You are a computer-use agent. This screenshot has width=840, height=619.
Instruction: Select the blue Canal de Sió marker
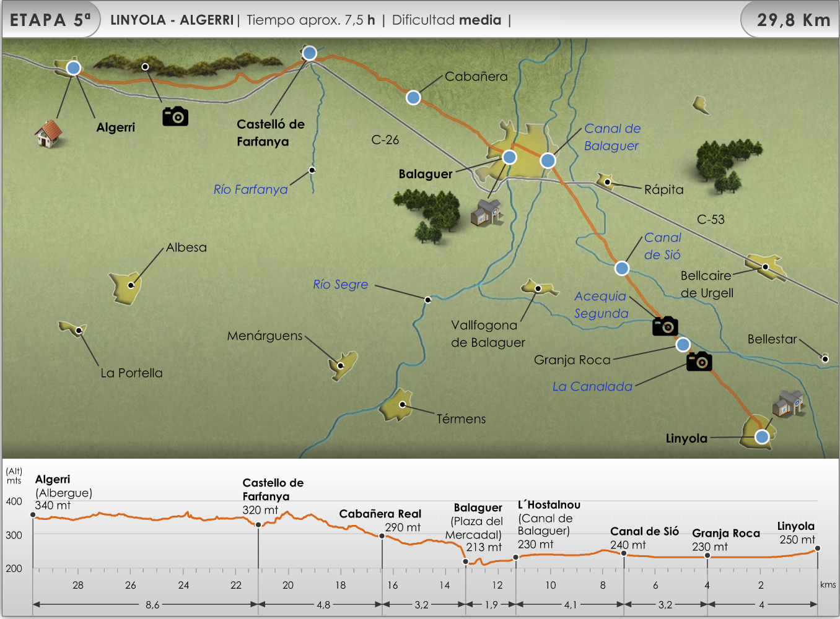622,268
